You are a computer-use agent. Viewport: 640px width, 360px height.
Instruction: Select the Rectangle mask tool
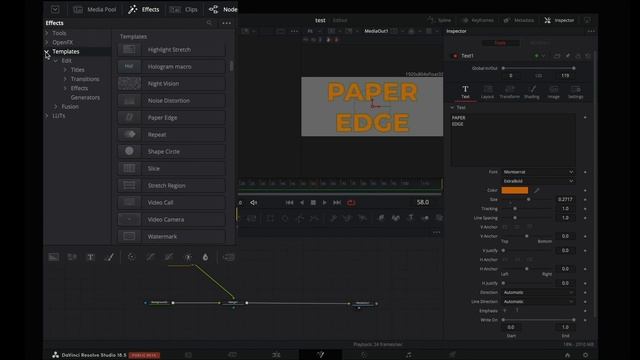tap(270, 218)
